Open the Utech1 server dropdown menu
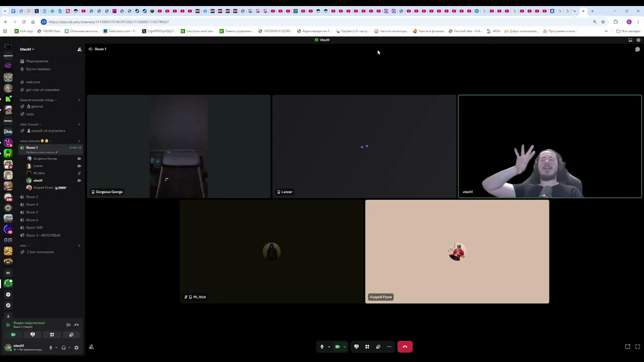This screenshot has height=362, width=644. tap(27, 49)
